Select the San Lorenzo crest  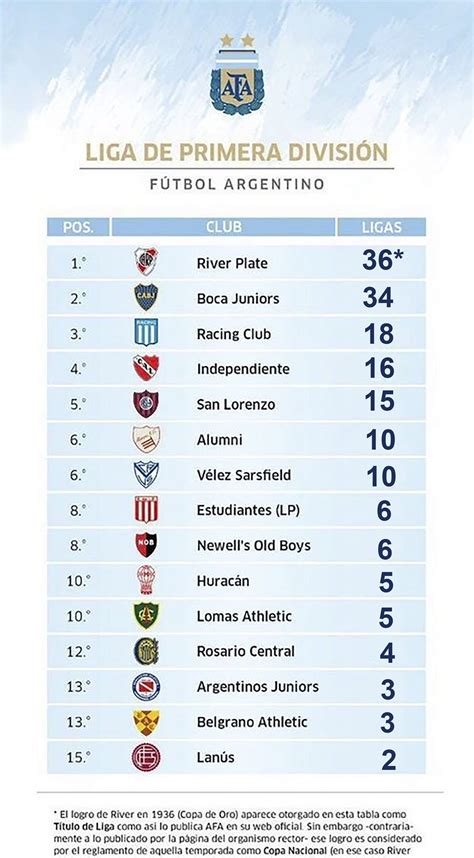[x=146, y=403]
